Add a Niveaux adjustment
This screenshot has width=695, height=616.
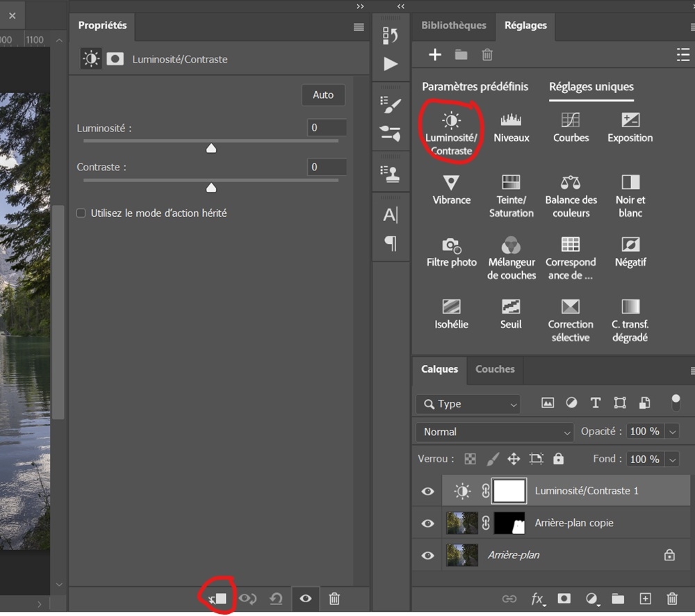click(511, 128)
